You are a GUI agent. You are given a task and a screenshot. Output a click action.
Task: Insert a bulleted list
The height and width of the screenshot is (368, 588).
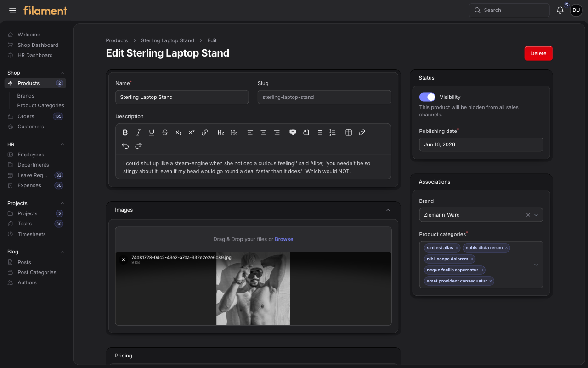click(319, 132)
